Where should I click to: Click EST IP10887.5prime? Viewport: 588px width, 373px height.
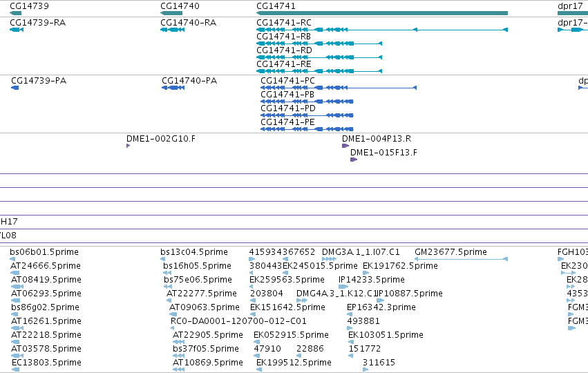(x=410, y=294)
